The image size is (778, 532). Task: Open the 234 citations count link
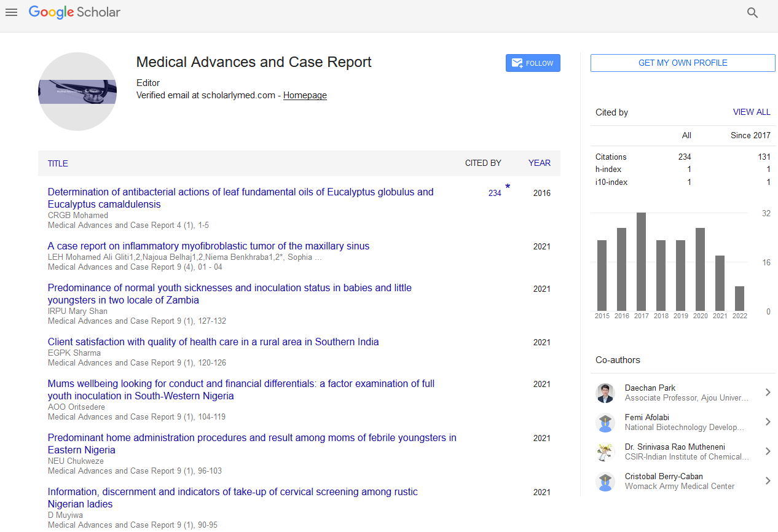[495, 193]
